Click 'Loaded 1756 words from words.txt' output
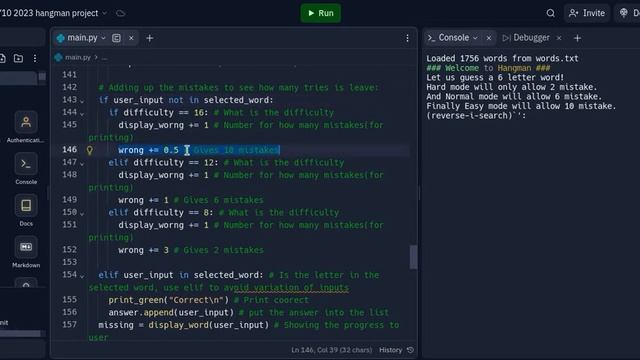This screenshot has height=360, width=640. (x=502, y=58)
